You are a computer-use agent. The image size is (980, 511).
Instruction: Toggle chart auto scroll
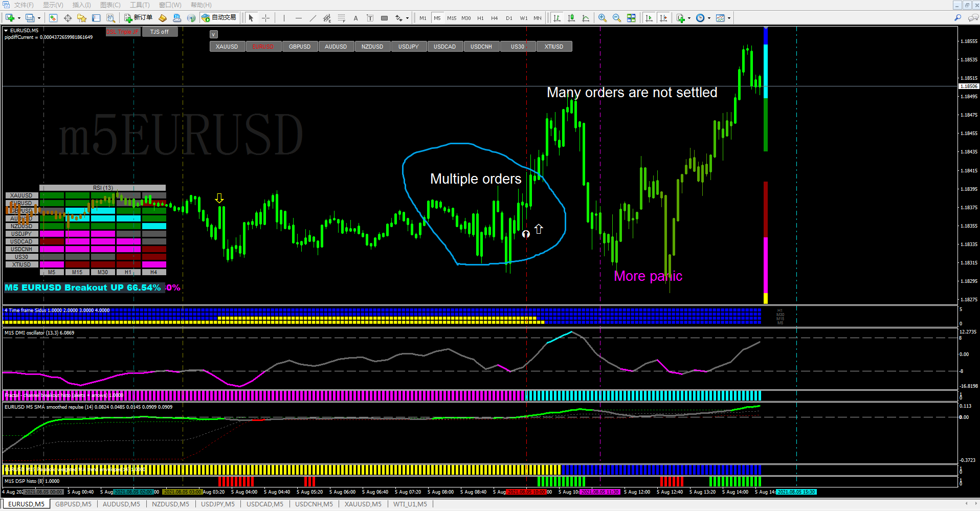[649, 18]
